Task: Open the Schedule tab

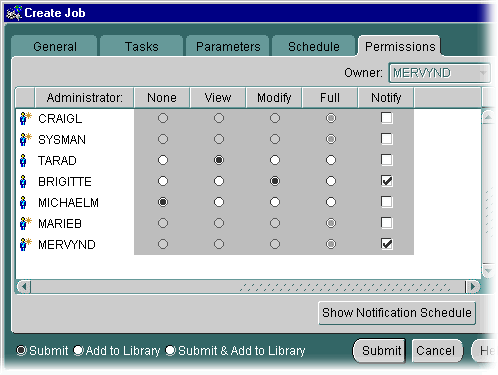Action: pos(314,47)
